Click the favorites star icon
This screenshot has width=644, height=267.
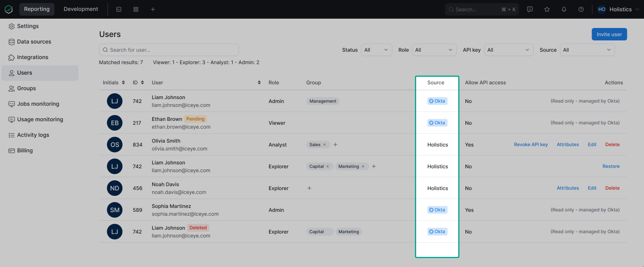tap(547, 9)
